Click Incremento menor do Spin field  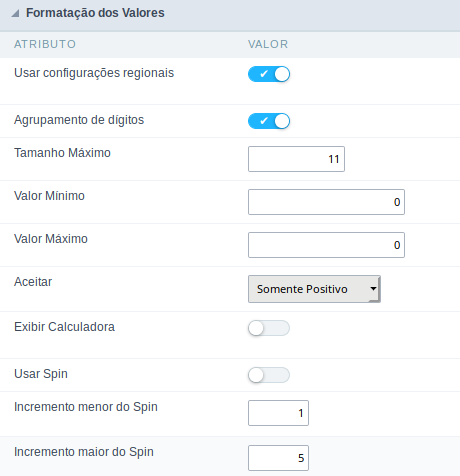(278, 413)
